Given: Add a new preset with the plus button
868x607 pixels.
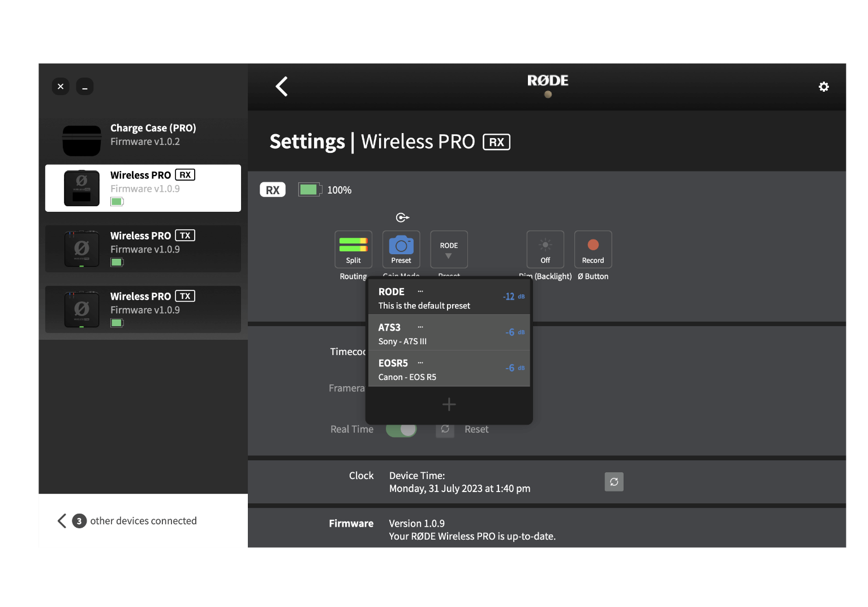Looking at the screenshot, I should click(x=449, y=404).
